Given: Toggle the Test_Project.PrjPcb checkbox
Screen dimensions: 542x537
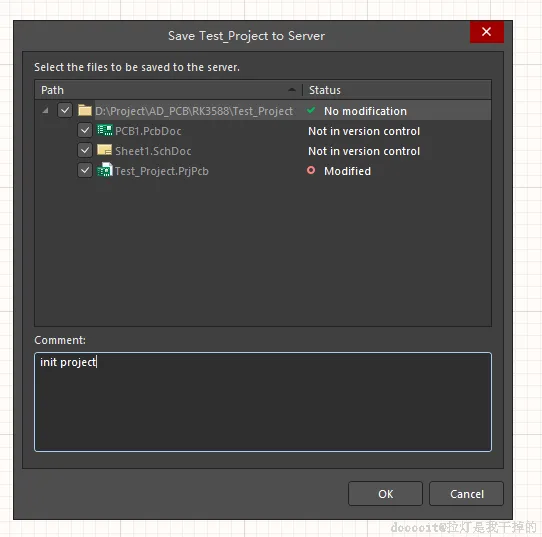Looking at the screenshot, I should [x=85, y=170].
